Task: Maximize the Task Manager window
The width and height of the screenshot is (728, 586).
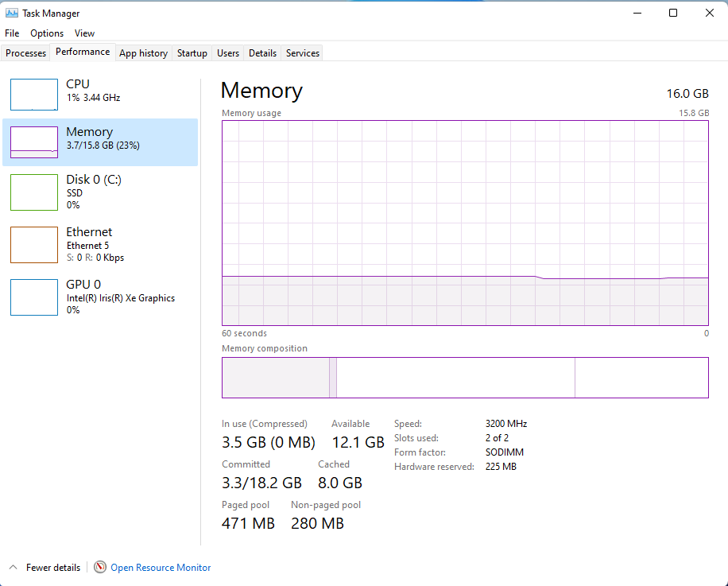Action: (673, 13)
